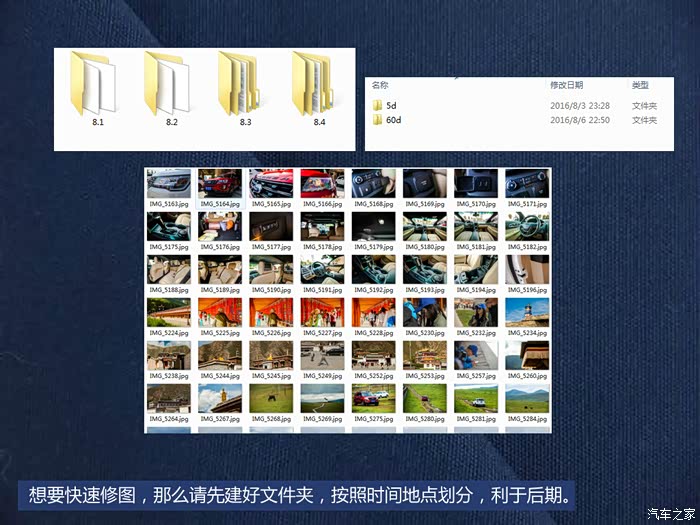
Task: Select thumbnail IMG_5168.jpg
Action: coord(374,183)
